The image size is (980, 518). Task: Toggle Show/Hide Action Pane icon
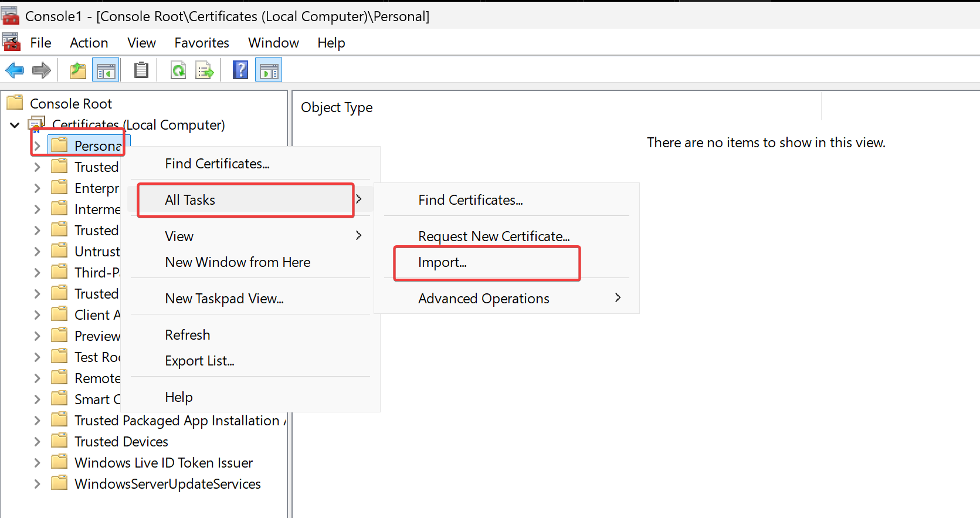coord(269,71)
